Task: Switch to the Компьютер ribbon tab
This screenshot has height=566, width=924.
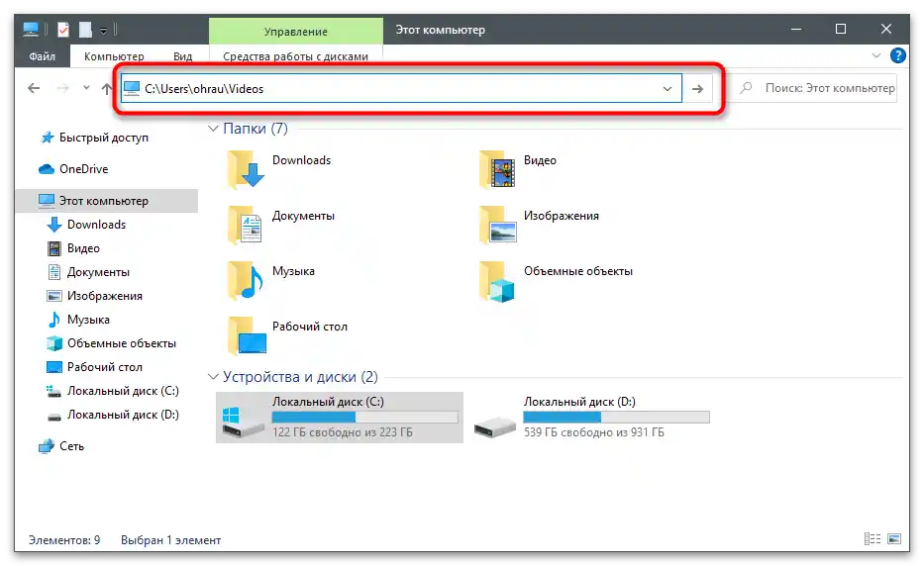Action: pos(114,56)
